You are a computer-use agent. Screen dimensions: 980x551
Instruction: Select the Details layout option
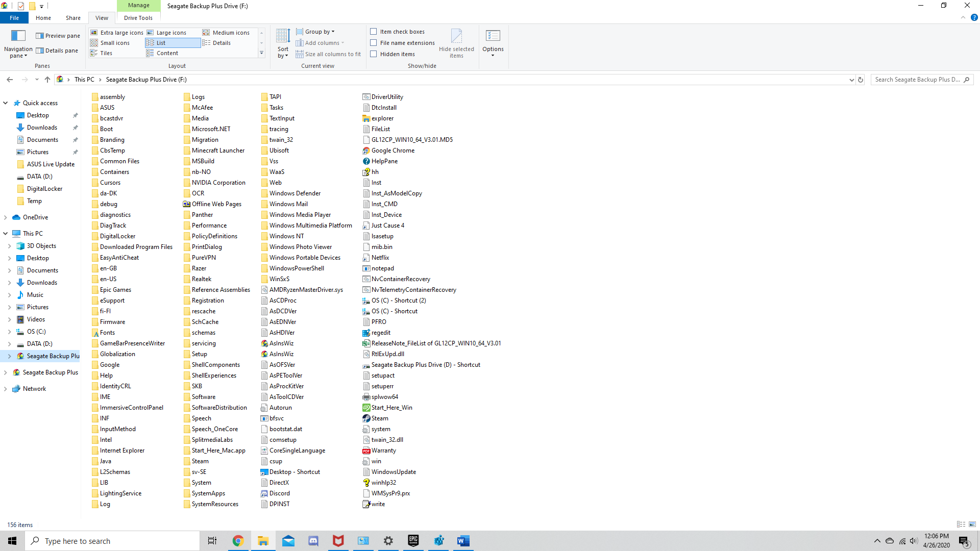pyautogui.click(x=217, y=43)
